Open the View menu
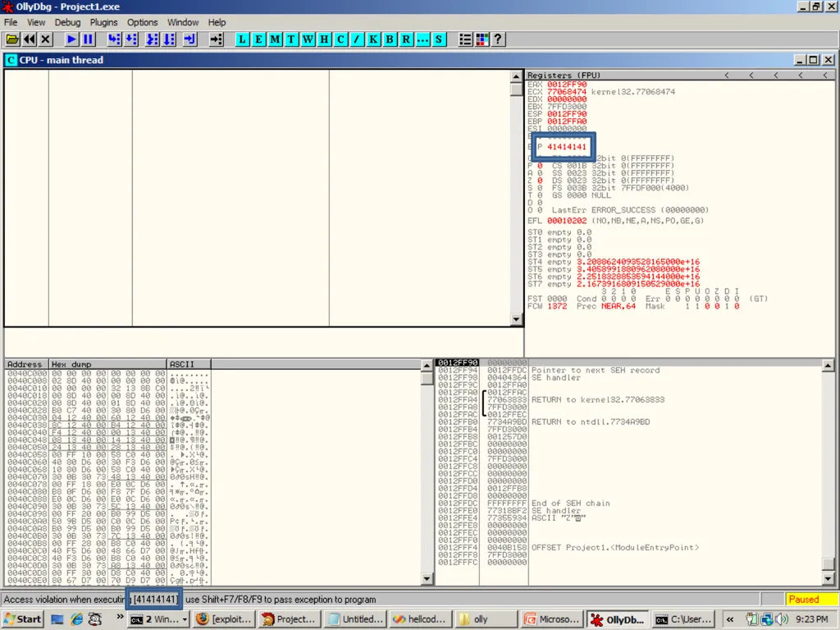 click(36, 22)
